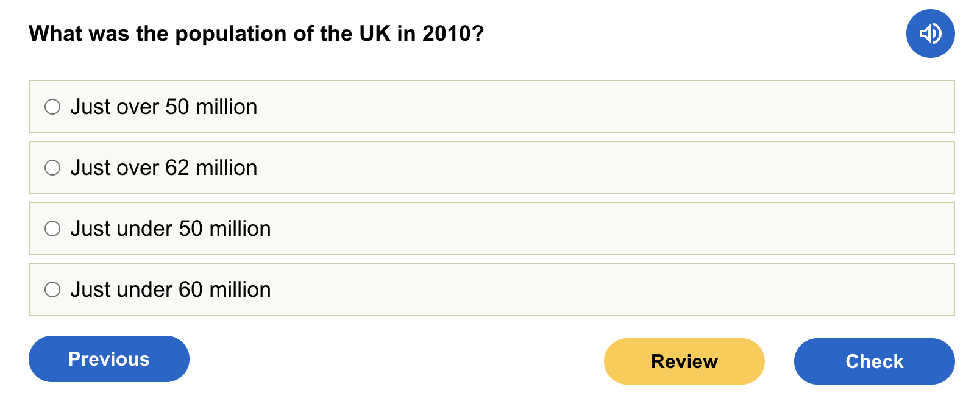
Task: Pick the 'Just under 60 million' radio circle
Action: (52, 289)
